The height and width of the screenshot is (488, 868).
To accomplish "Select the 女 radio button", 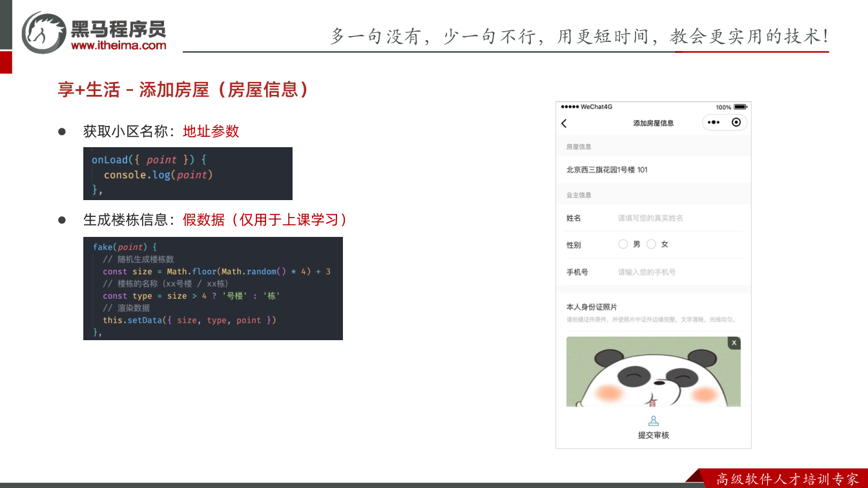I will point(651,244).
